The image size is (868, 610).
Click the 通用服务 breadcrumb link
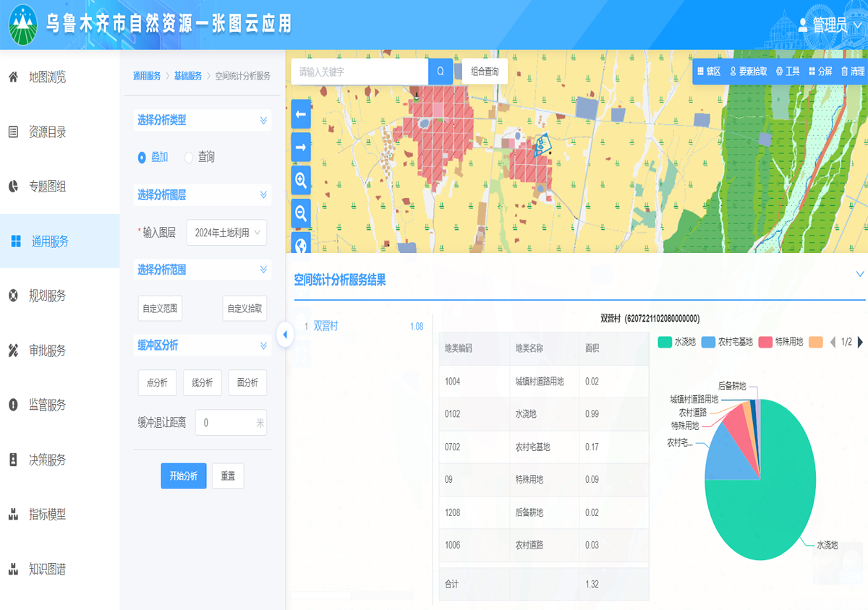147,76
